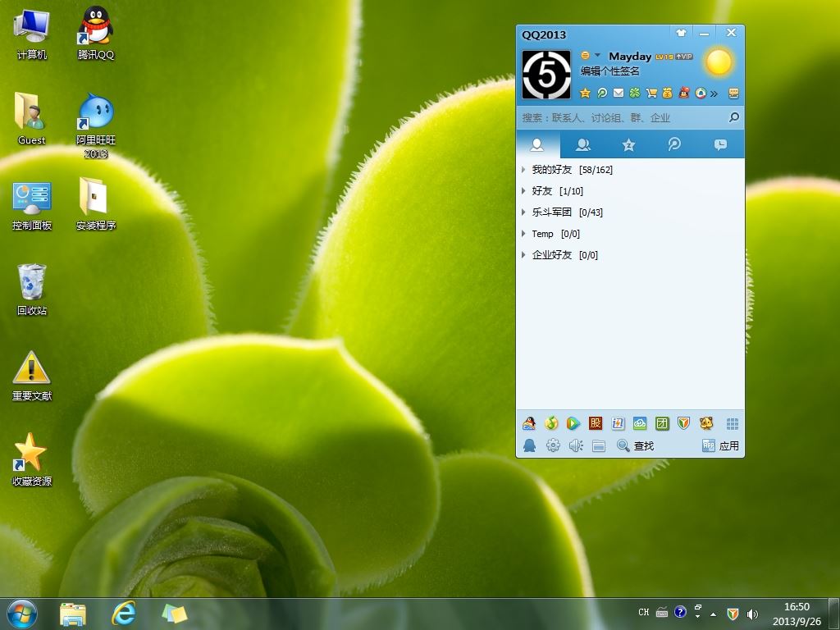The width and height of the screenshot is (840, 630).
Task: Open the green 团 group-buy icon
Action: click(x=662, y=423)
